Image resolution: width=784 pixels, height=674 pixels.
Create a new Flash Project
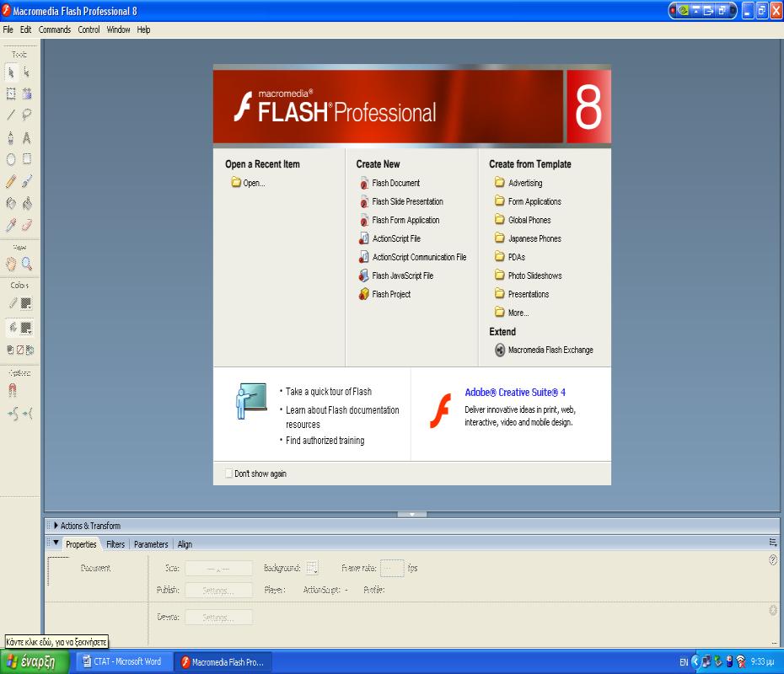385,294
